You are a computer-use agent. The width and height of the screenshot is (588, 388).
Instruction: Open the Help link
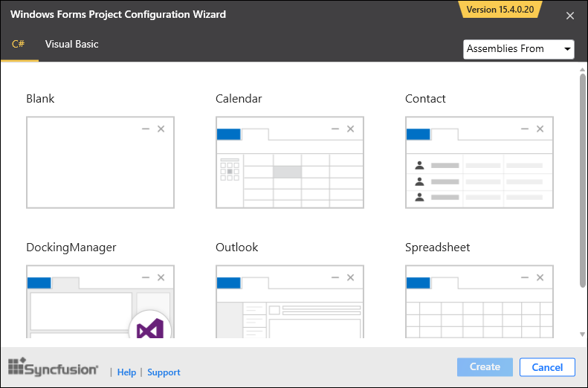click(x=126, y=372)
